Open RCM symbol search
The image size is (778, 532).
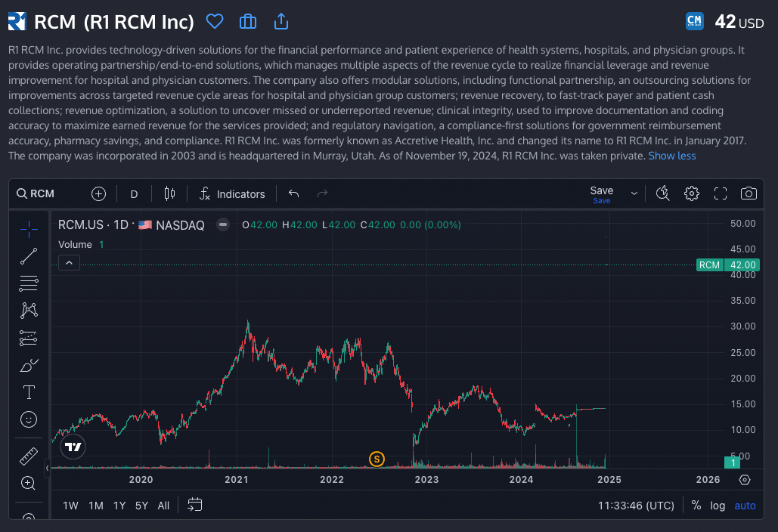click(x=36, y=193)
